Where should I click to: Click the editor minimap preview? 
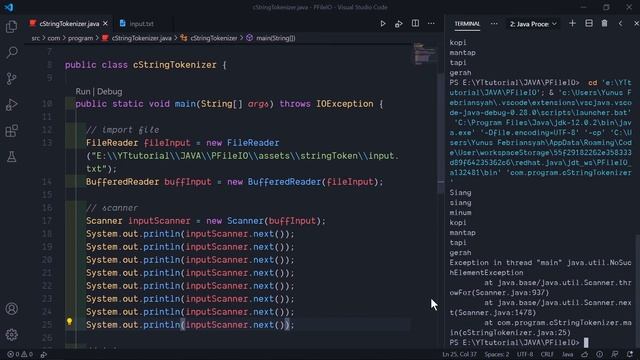coord(424,54)
